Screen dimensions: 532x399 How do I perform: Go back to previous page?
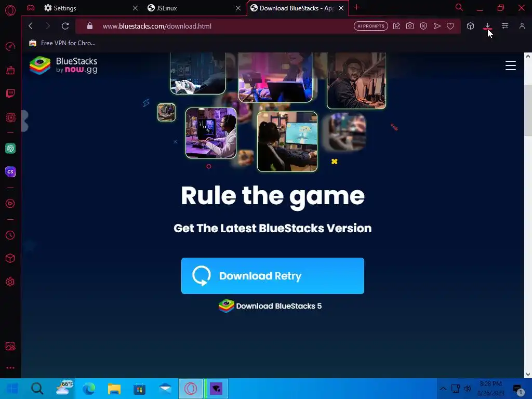pyautogui.click(x=31, y=26)
